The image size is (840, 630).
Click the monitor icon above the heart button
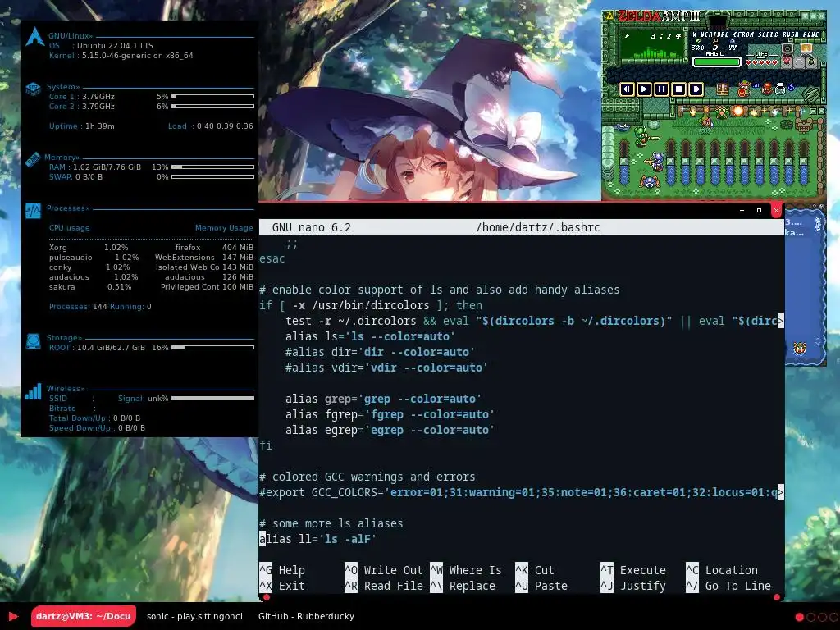787,48
